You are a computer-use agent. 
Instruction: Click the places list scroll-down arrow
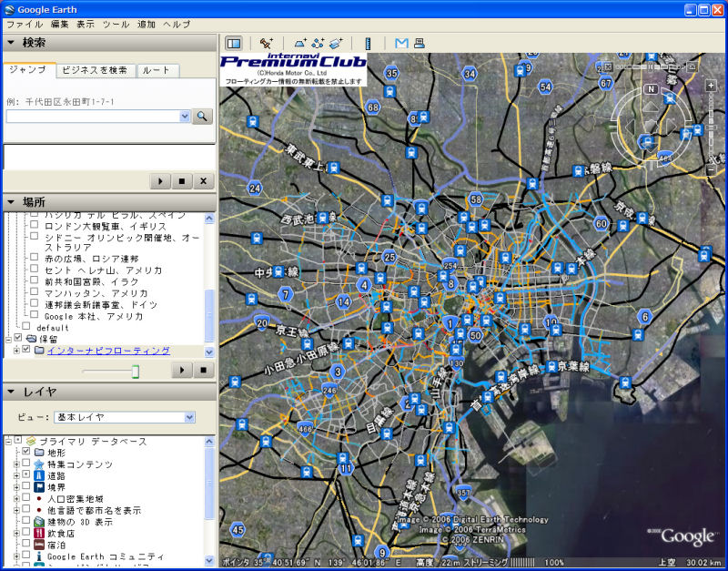(209, 352)
